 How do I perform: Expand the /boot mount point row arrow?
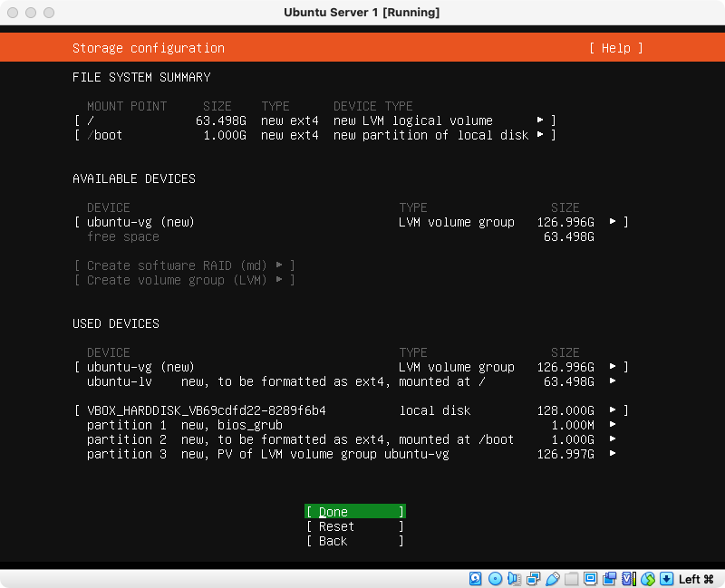(540, 135)
